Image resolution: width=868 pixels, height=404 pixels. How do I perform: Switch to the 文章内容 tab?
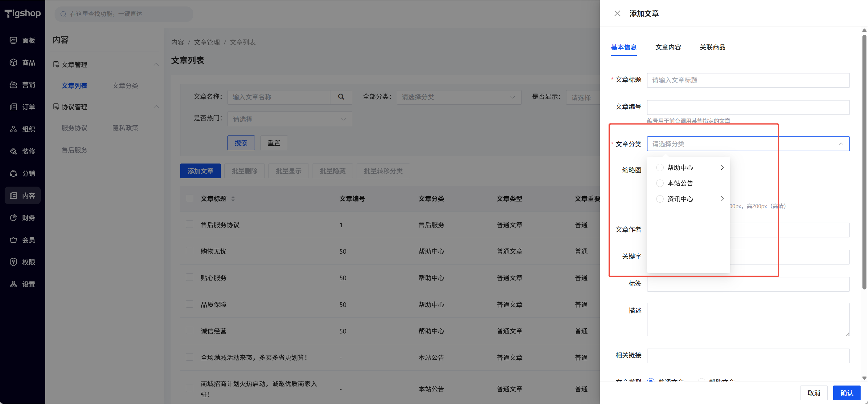668,47
